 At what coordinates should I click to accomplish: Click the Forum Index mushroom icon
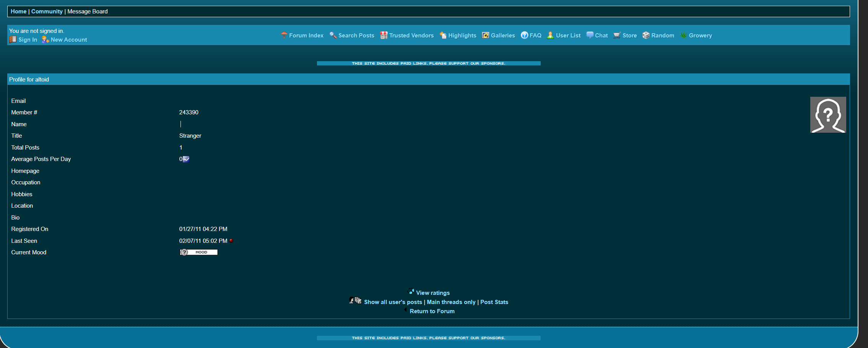284,35
